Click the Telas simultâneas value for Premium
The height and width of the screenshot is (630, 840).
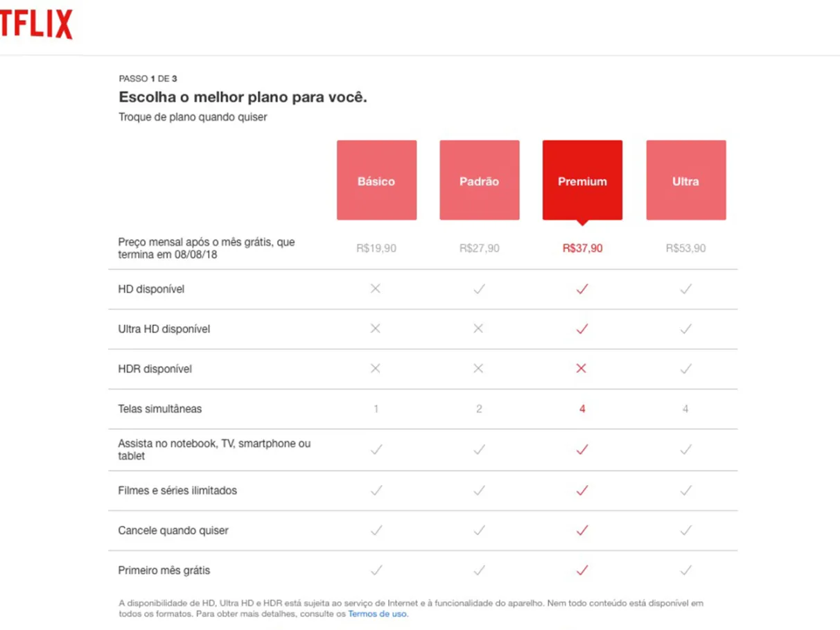[x=582, y=409]
